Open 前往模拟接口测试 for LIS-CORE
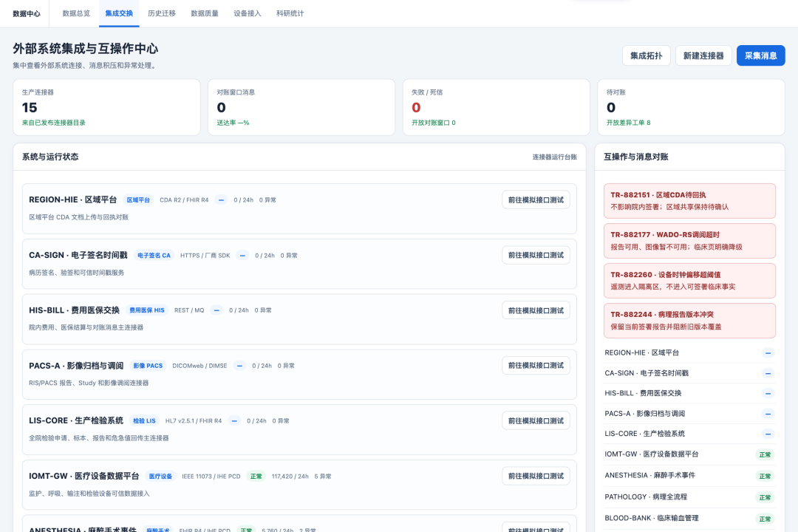The height and width of the screenshot is (532, 798). [x=536, y=421]
